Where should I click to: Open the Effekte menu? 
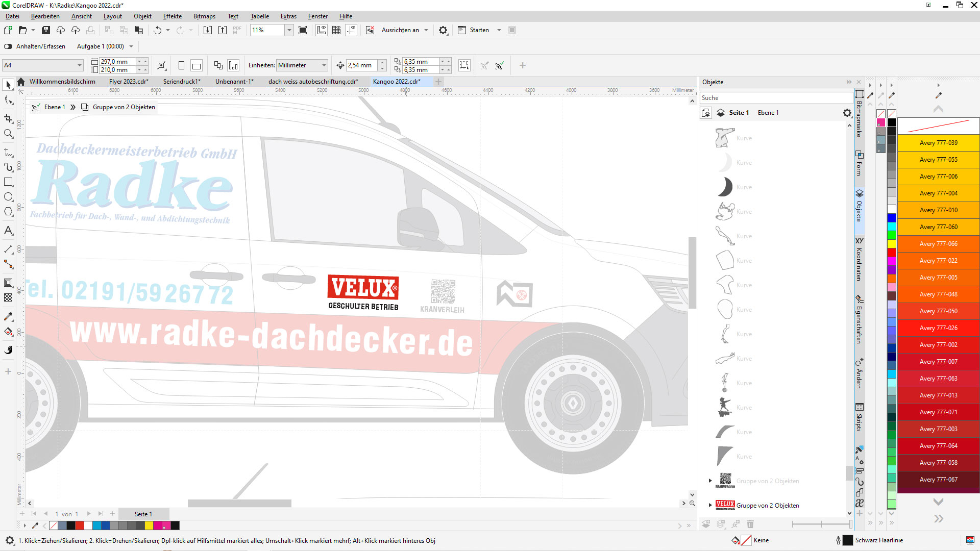(173, 16)
